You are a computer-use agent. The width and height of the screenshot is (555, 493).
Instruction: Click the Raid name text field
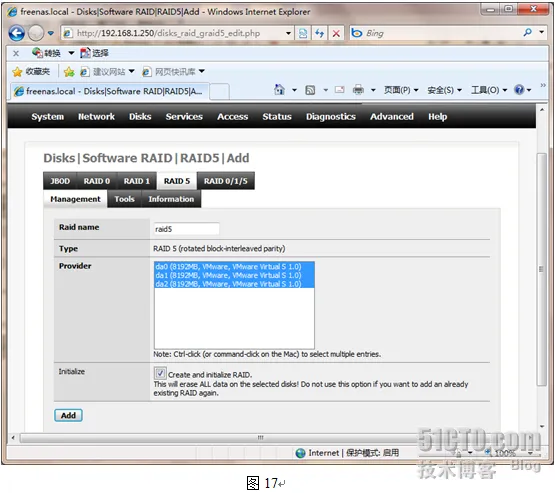(x=187, y=229)
